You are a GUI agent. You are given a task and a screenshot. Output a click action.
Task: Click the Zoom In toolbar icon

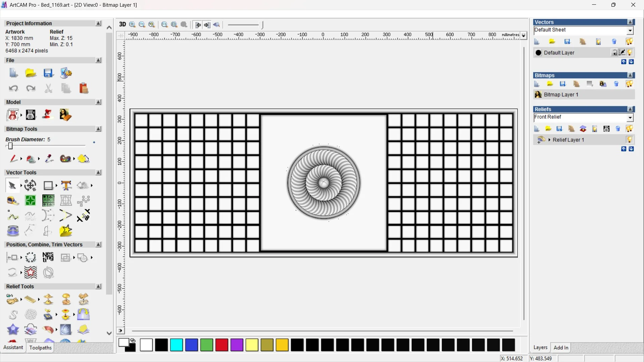[x=132, y=24]
